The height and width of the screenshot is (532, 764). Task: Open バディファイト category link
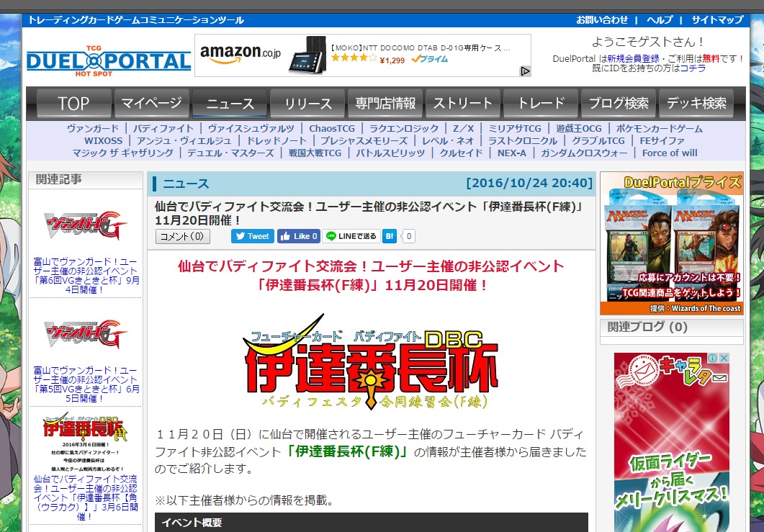coord(163,129)
